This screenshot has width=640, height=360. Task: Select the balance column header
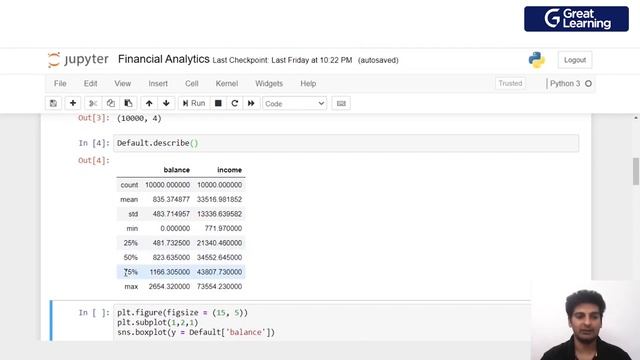176,170
